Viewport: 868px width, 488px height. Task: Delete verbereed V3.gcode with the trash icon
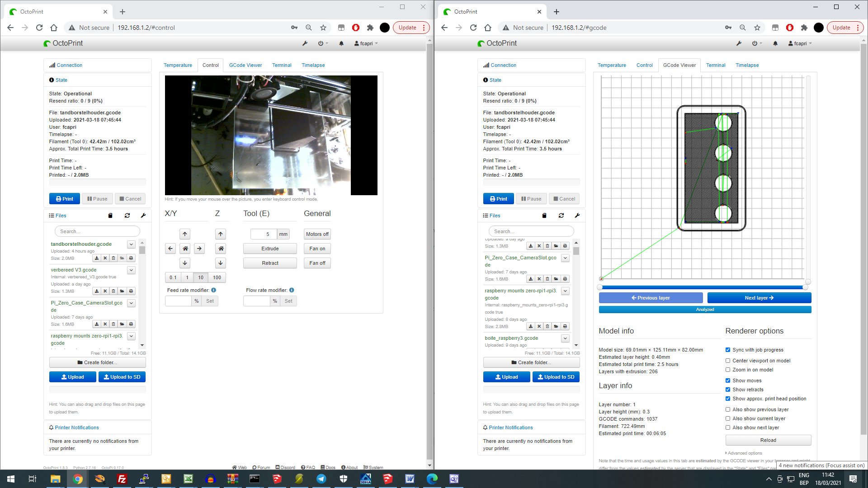pyautogui.click(x=113, y=291)
